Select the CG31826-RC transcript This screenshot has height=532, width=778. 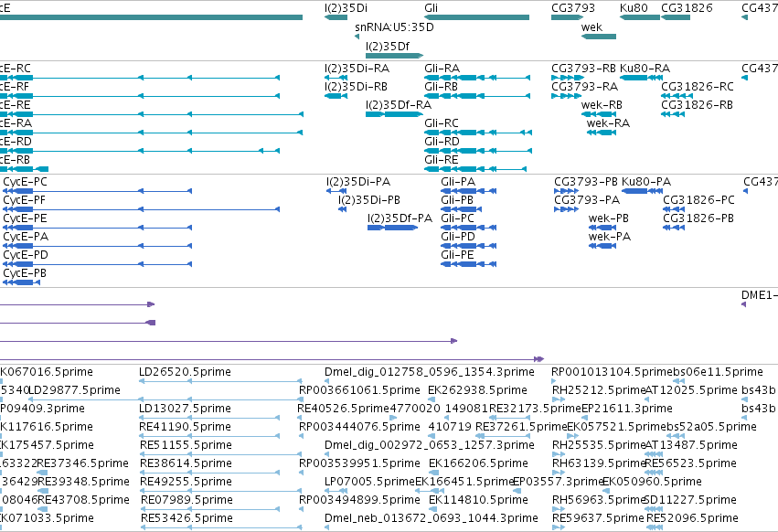click(677, 96)
